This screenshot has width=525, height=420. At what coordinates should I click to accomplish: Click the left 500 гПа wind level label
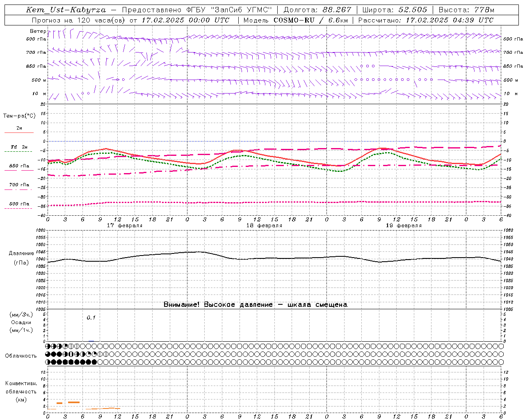36,39
